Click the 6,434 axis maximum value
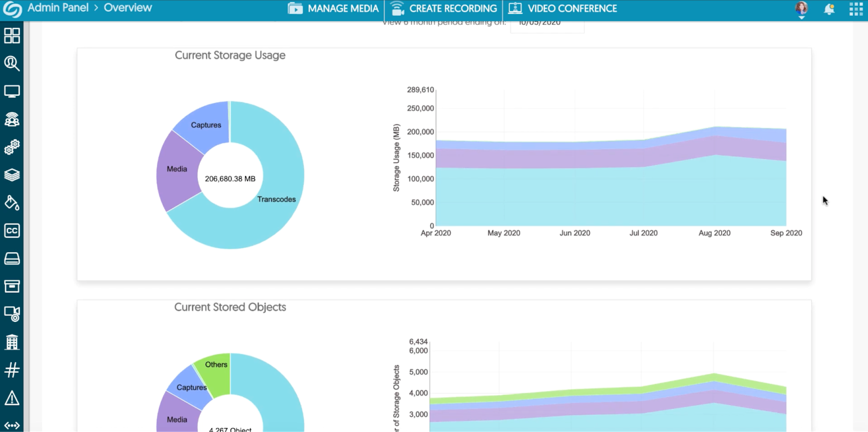 (418, 341)
